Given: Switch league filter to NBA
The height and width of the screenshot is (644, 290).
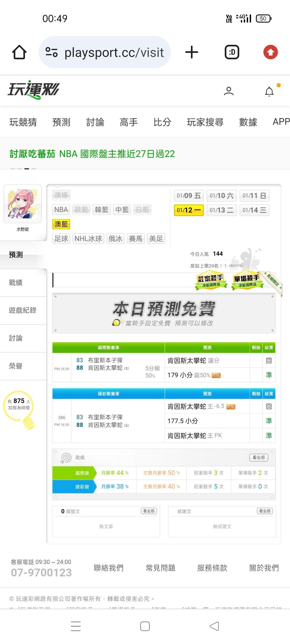Looking at the screenshot, I should click(x=61, y=210).
